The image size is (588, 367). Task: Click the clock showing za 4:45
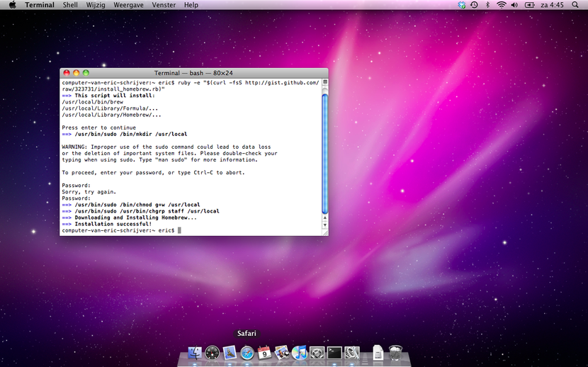coord(552,5)
